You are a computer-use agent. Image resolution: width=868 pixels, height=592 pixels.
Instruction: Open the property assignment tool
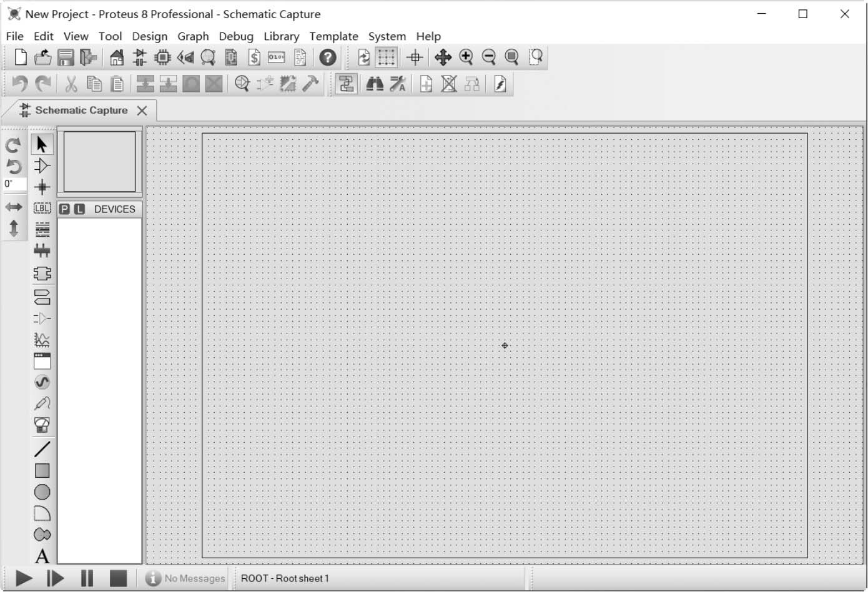(x=398, y=83)
